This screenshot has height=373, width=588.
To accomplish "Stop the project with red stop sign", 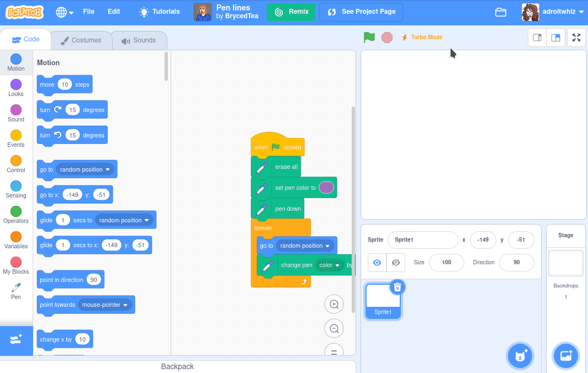I will [386, 38].
